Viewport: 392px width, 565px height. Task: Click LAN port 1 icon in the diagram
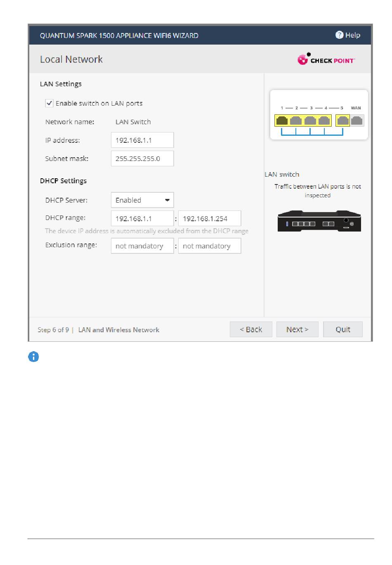click(x=282, y=121)
